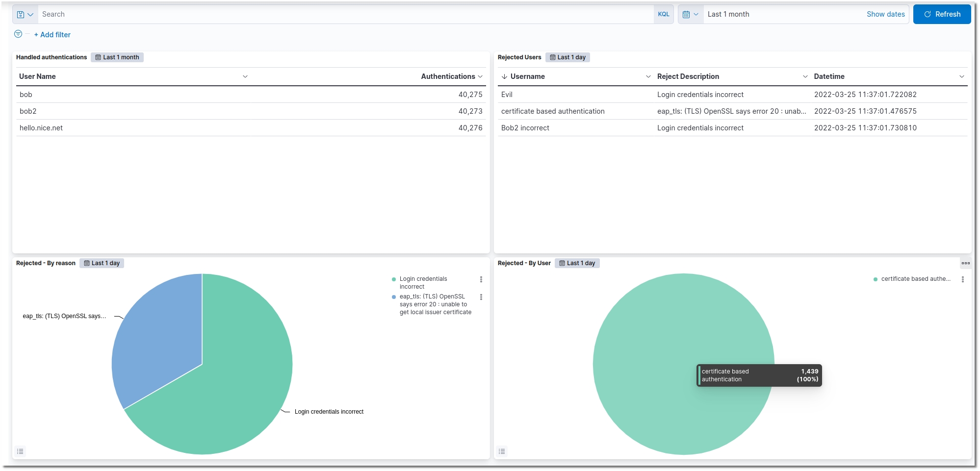Expand the Datetime column options chevron
Screen dimensions: 980x471
tap(961, 76)
